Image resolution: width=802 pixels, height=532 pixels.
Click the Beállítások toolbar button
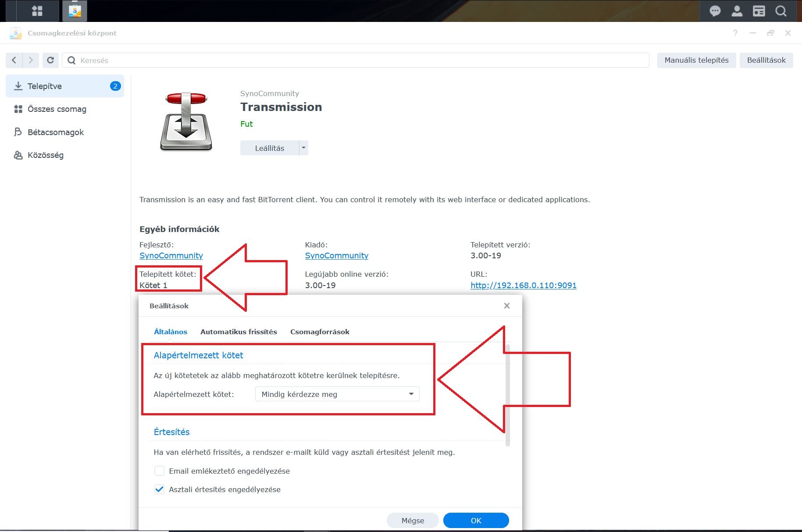pos(766,60)
